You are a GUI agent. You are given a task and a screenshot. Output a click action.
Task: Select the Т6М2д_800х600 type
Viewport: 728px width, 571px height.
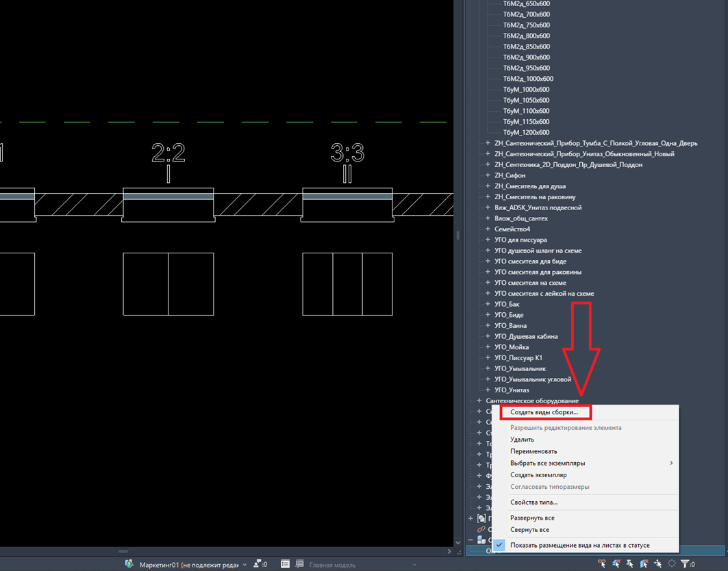coord(527,36)
